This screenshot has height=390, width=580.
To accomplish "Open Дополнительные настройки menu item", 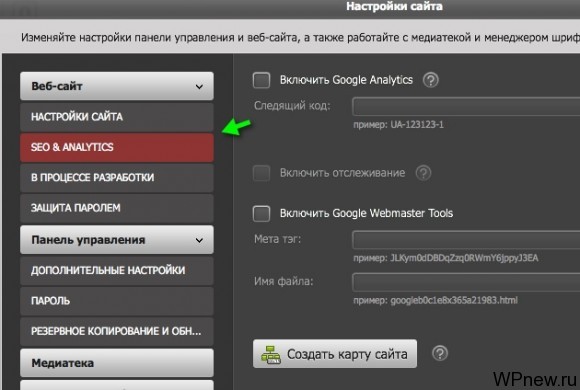I will (x=117, y=270).
